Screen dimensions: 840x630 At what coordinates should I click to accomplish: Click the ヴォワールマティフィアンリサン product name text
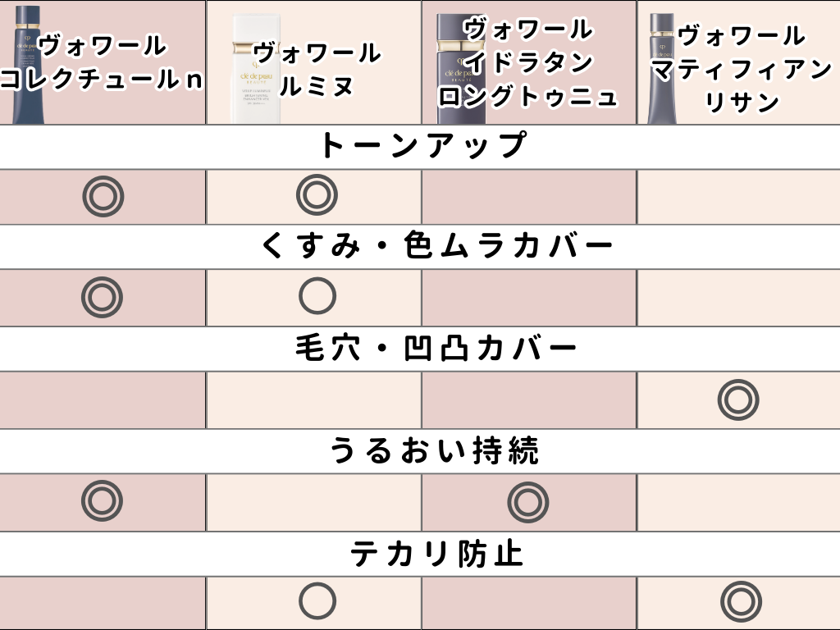pyautogui.click(x=742, y=69)
